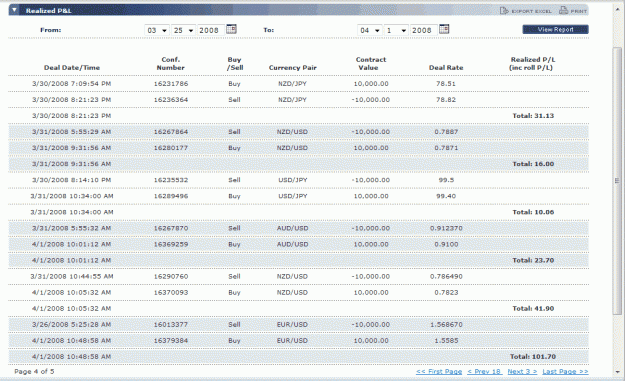Click deal date 3/31/2008 5:55:32 AM
Image resolution: width=625 pixels, height=381 pixels.
click(72, 228)
